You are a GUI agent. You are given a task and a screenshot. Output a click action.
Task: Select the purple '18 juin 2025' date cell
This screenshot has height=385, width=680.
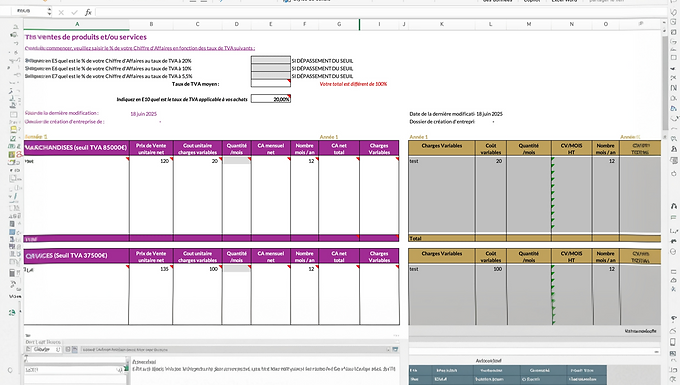click(x=144, y=114)
